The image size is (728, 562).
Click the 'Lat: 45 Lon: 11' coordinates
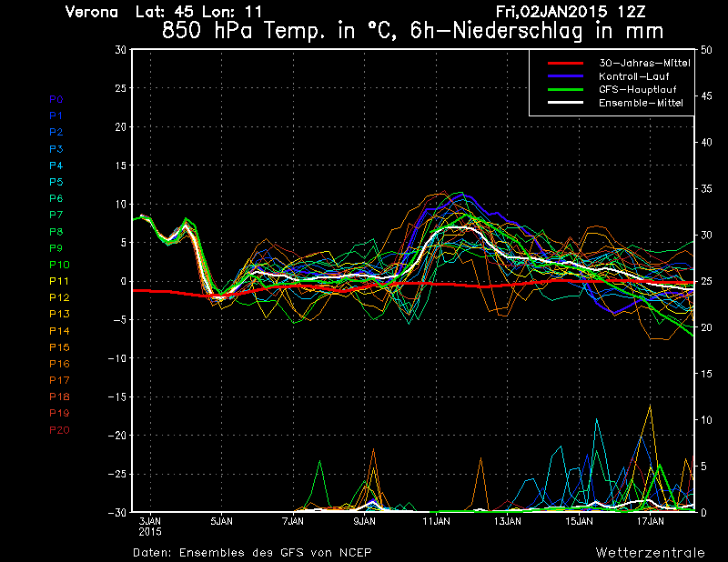(x=198, y=12)
